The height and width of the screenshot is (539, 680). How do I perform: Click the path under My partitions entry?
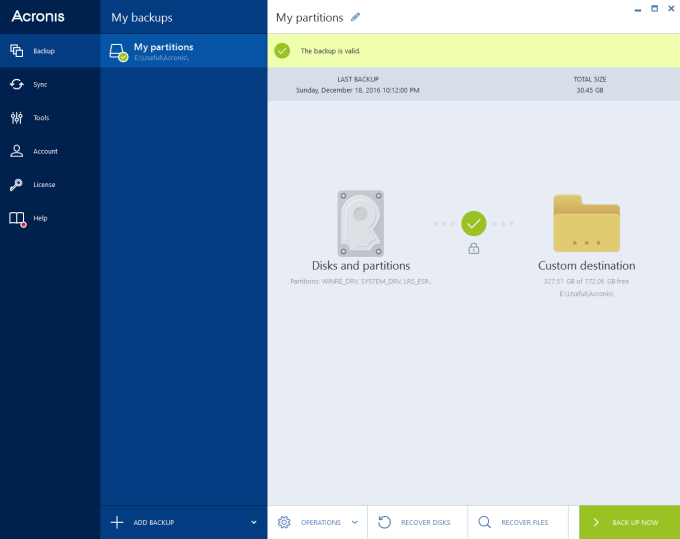point(161,58)
